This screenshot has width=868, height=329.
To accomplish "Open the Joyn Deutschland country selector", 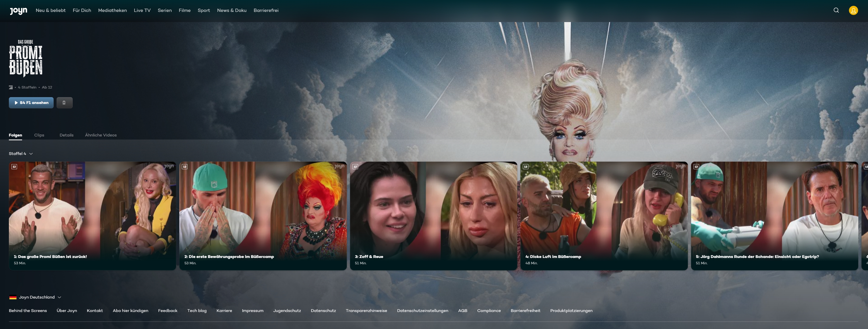I will click(37, 297).
